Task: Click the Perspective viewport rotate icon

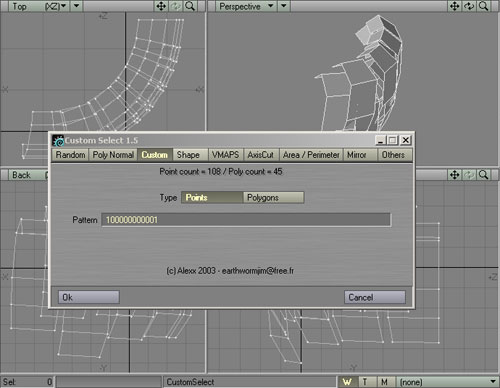Action: 469,6
